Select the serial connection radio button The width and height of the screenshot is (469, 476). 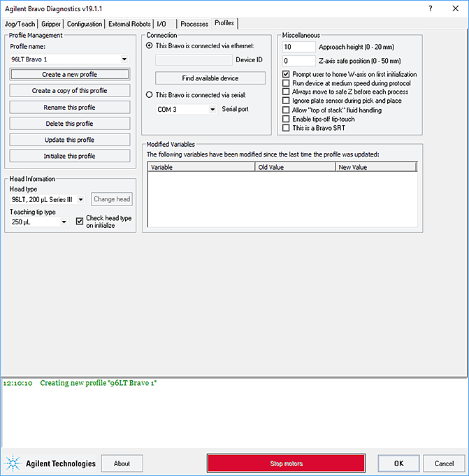point(149,94)
